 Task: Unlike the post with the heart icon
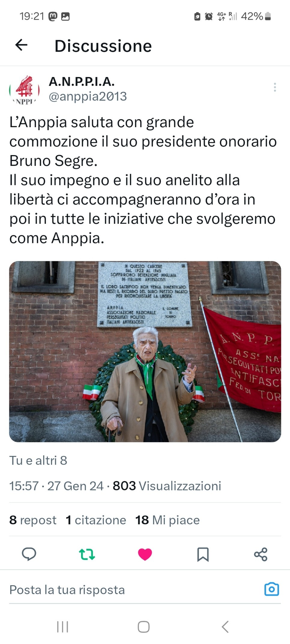point(145,554)
